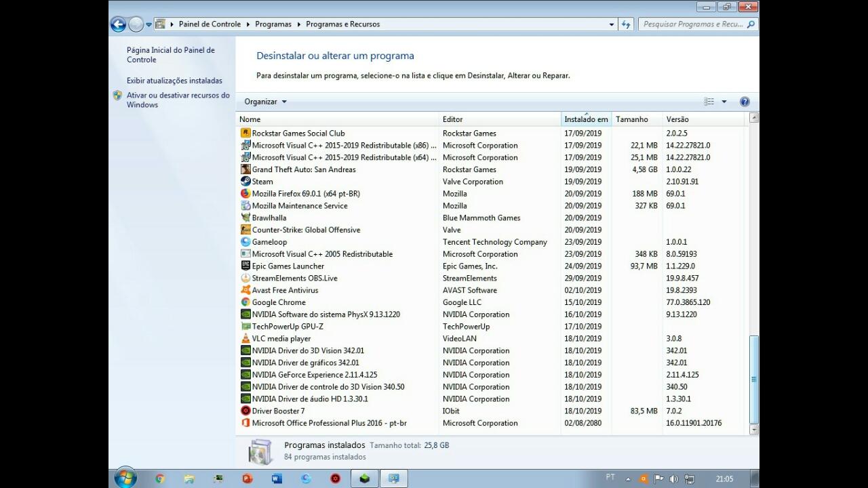Viewport: 868px width, 488px height.
Task: Sort list by Versão column header
Action: click(x=703, y=119)
